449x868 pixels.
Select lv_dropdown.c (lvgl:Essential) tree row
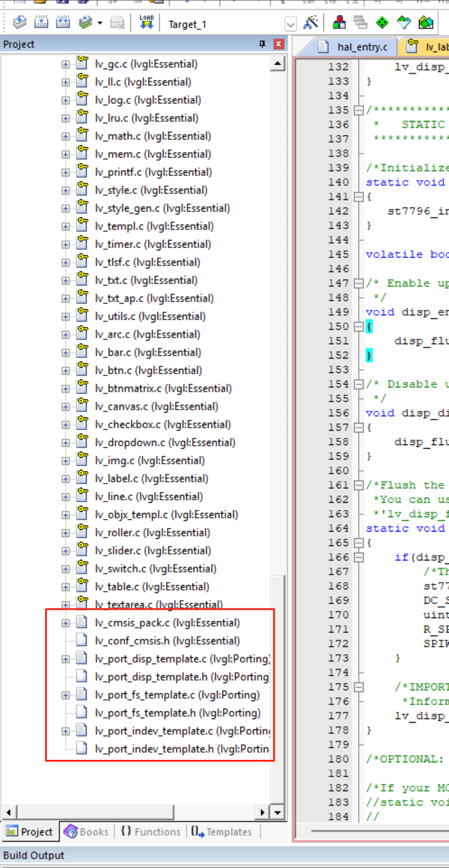coord(165,443)
